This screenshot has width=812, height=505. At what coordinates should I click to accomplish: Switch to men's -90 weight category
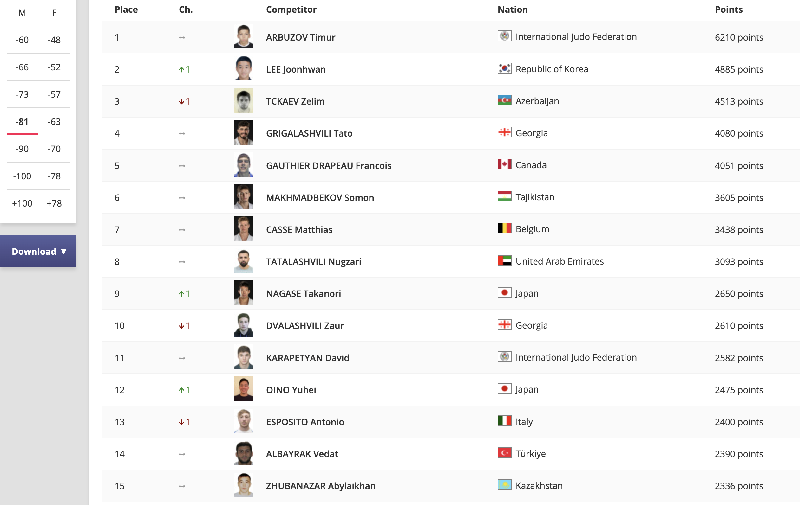pyautogui.click(x=22, y=149)
